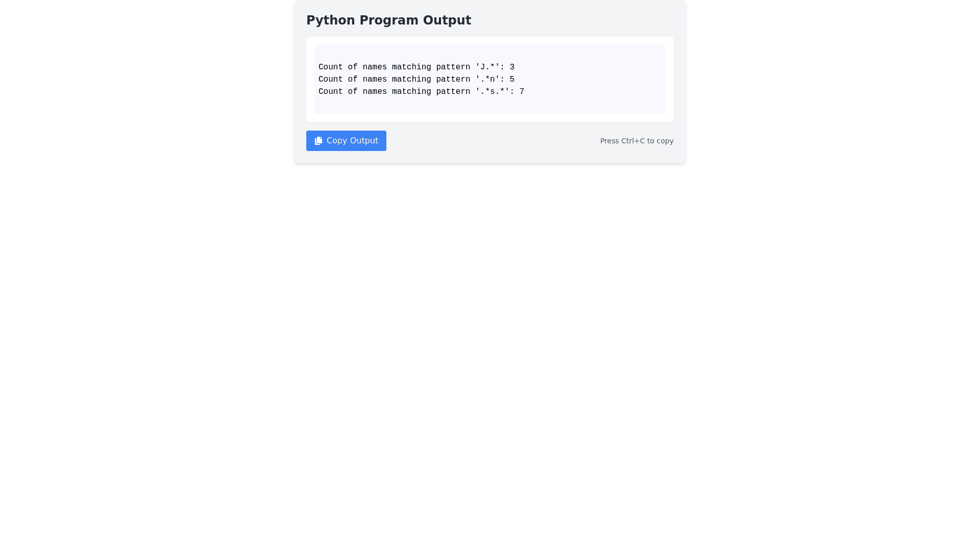
Task: Click the Press Ctrl+C hint text
Action: pos(636,141)
